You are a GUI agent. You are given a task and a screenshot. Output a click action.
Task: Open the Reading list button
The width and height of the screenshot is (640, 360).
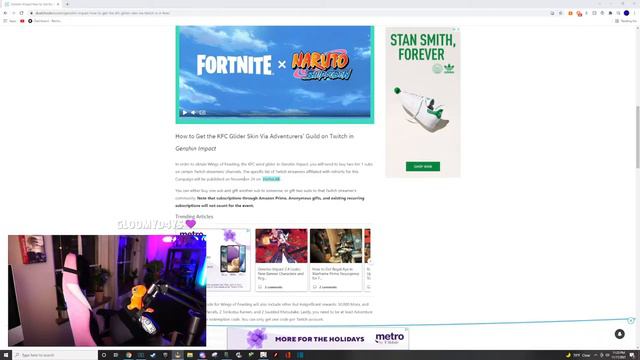[x=626, y=21]
